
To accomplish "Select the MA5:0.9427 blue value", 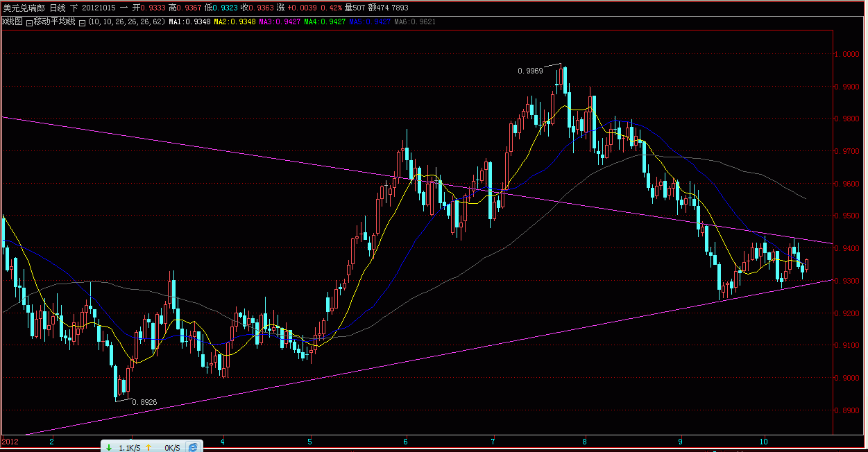I will (x=370, y=22).
